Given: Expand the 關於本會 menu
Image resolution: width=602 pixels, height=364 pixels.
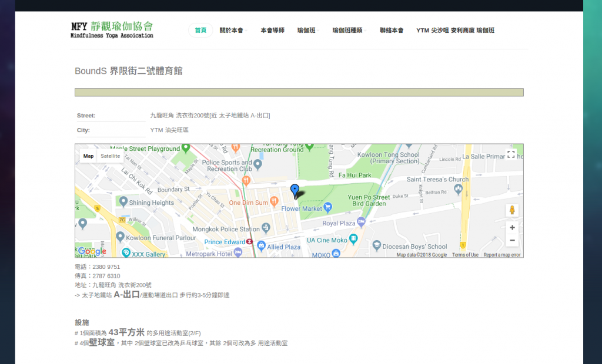Looking at the screenshot, I should (x=233, y=31).
